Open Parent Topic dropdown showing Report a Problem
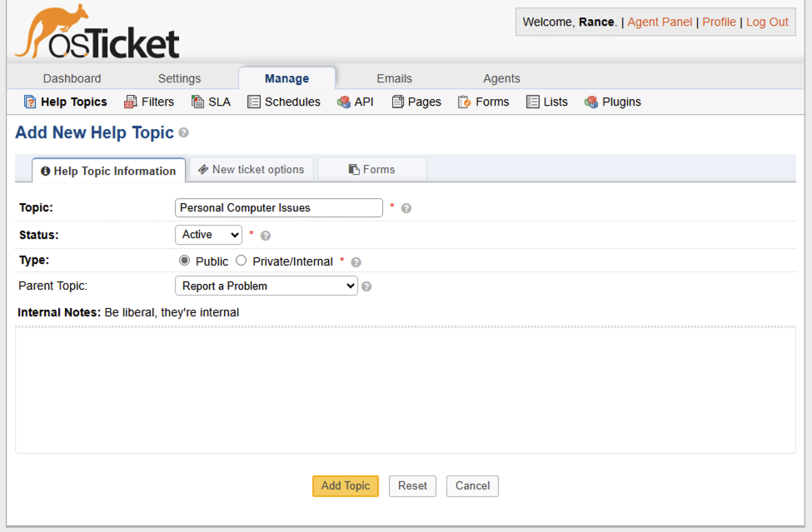 (x=267, y=286)
